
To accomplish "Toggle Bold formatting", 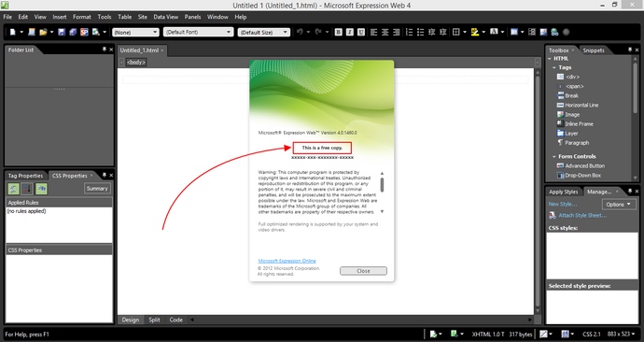I will (339, 32).
